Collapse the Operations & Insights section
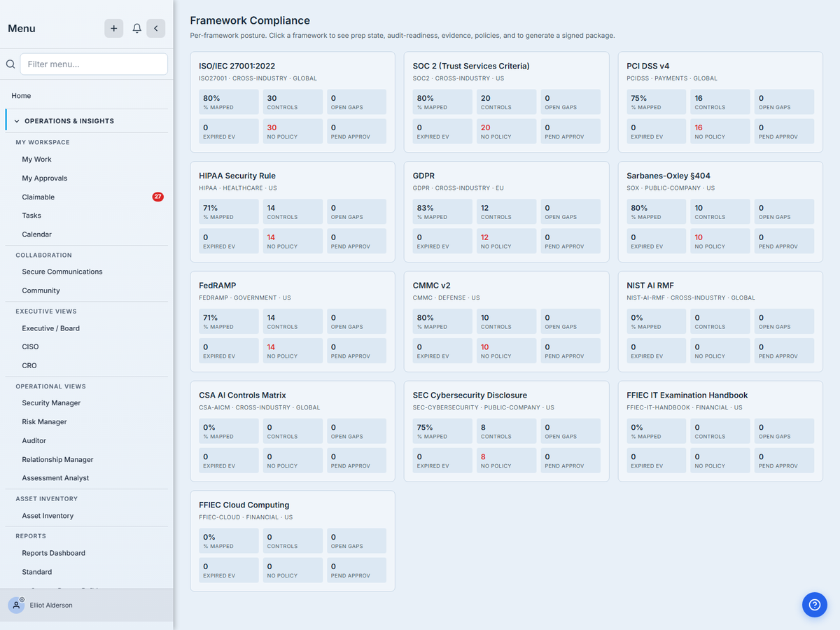 coord(87,120)
